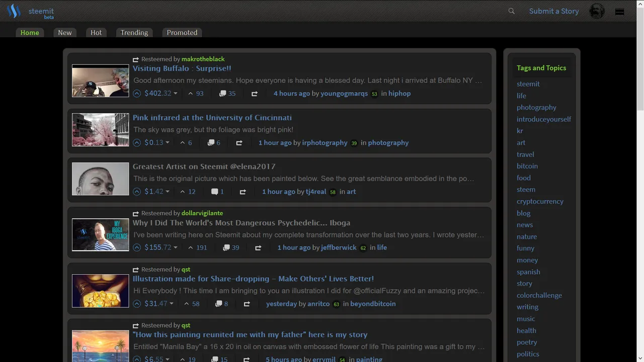644x362 pixels.
Task: Resteem the Pink infrared Cincinnati post
Action: tap(239, 143)
